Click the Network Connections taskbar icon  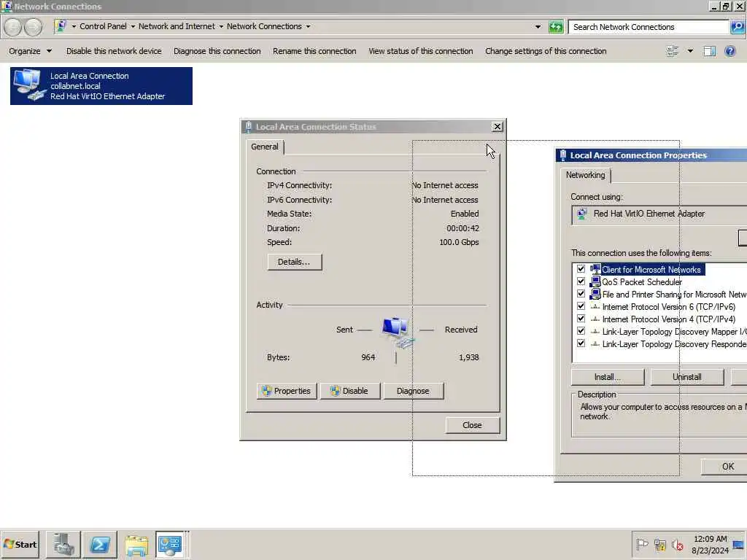coord(170,544)
